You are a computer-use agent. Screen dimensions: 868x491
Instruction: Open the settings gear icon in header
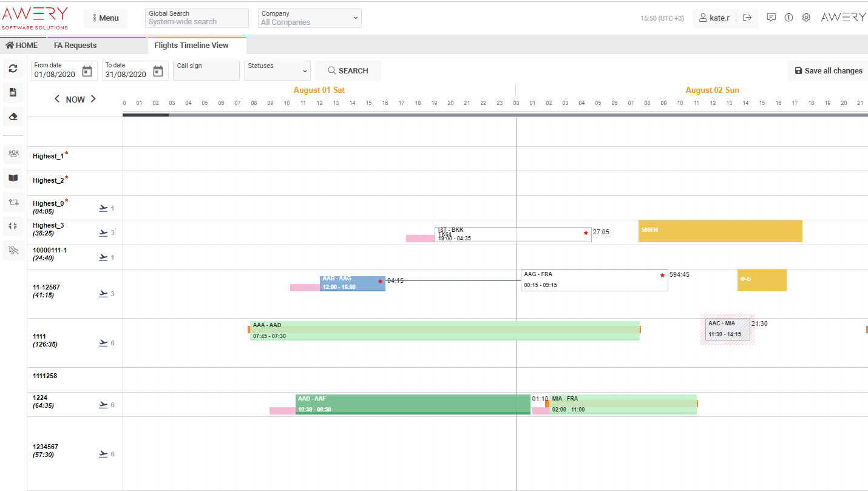[806, 18]
